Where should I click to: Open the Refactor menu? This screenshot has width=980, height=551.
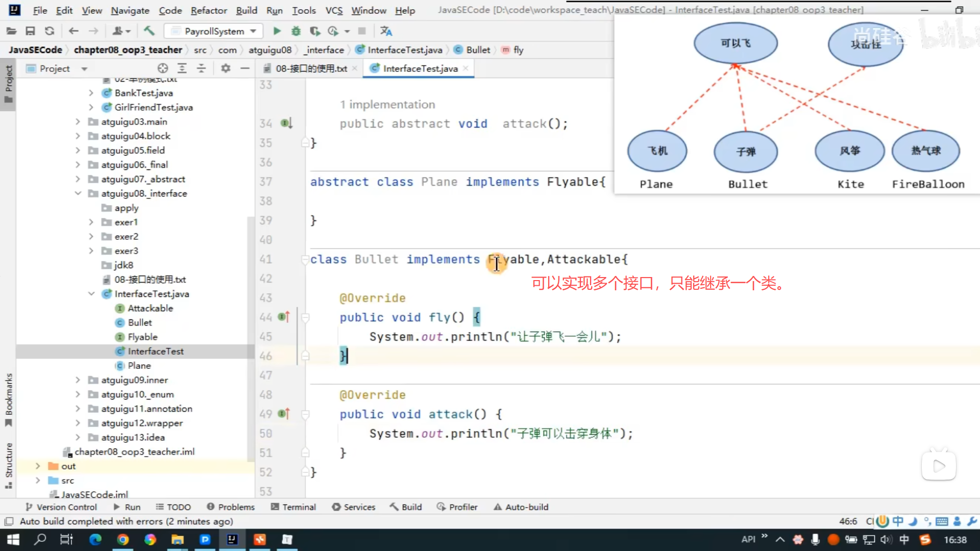point(208,10)
